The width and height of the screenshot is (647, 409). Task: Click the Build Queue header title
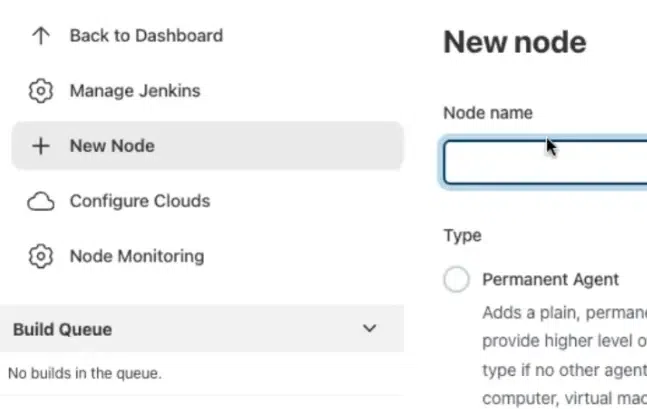coord(62,329)
